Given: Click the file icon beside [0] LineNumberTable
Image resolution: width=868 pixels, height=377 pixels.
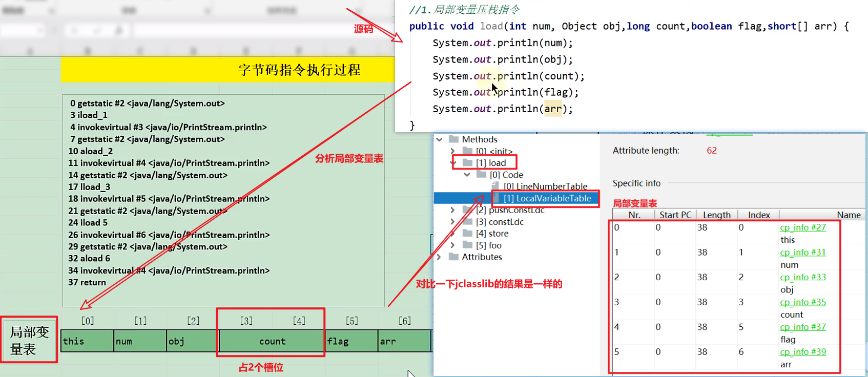Looking at the screenshot, I should (x=495, y=186).
